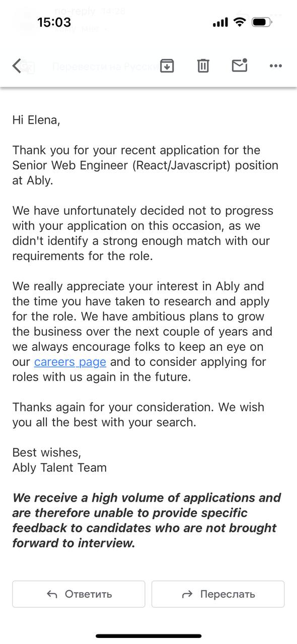Viewport: 297px width, 644px height.
Task: Tap the Ответить reply button
Action: pyautogui.click(x=79, y=594)
